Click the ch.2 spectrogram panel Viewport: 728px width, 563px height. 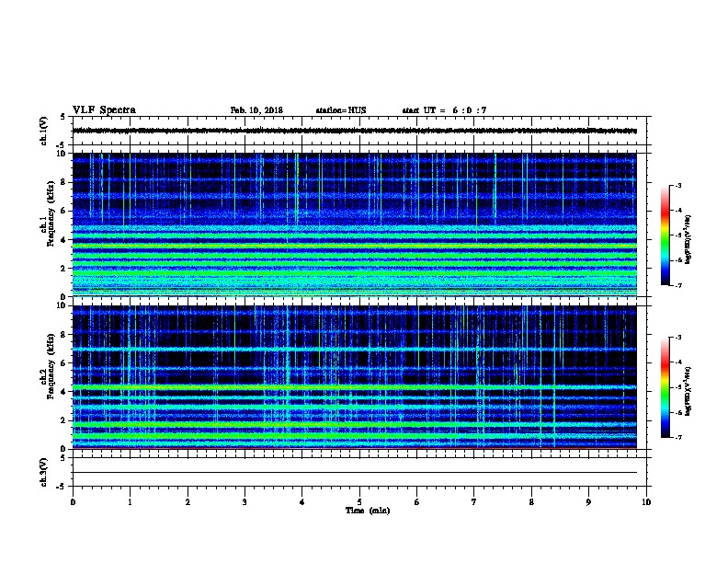click(355, 377)
